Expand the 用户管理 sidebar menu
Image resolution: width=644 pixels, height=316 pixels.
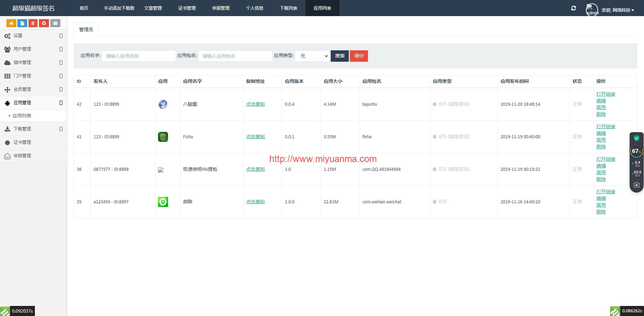(x=33, y=49)
